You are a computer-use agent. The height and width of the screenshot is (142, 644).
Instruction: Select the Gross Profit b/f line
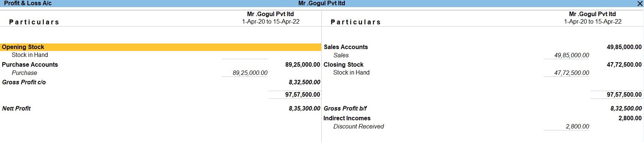tap(345, 108)
